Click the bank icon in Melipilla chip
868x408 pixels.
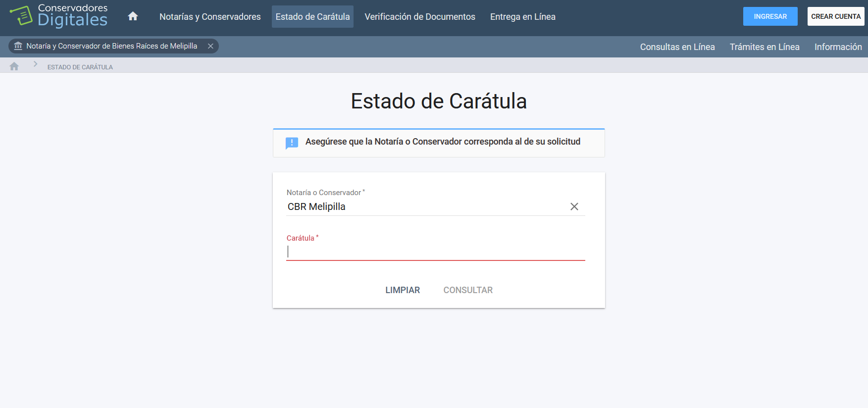coord(18,46)
